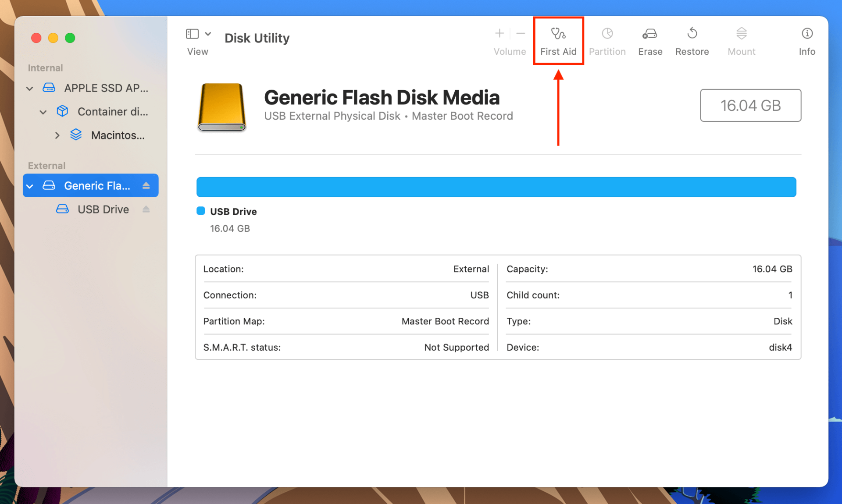Viewport: 842px width, 504px height.
Task: Expand the Macintosh HD volume
Action: tap(57, 135)
